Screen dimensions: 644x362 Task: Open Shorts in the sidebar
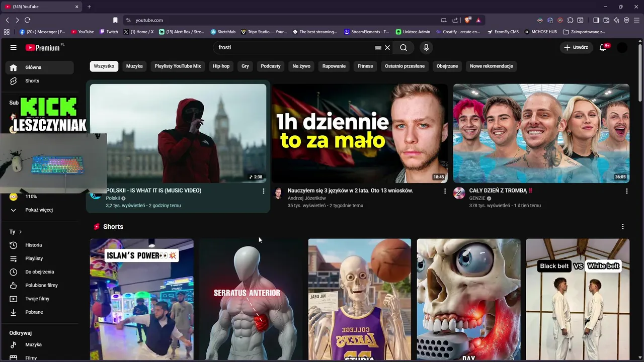[x=39, y=81]
